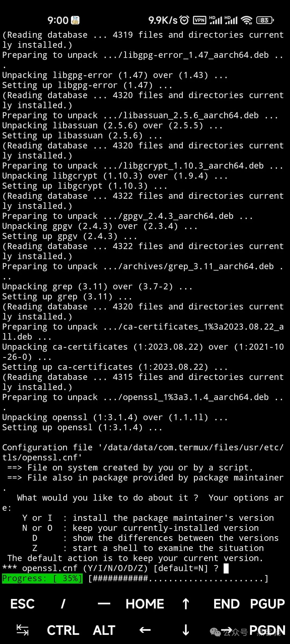
Task: Tap the down arrow key
Action: [x=186, y=630]
